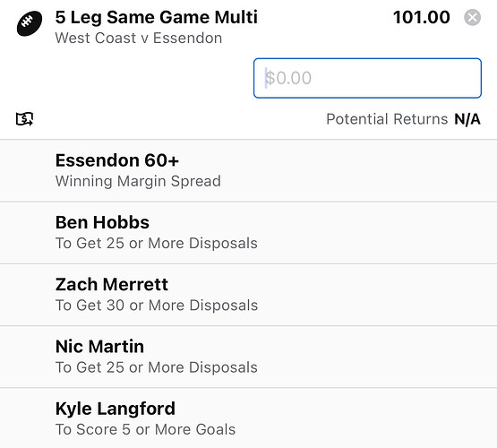Click the Potential Returns label
Screen dimensions: 497x448
(387, 119)
